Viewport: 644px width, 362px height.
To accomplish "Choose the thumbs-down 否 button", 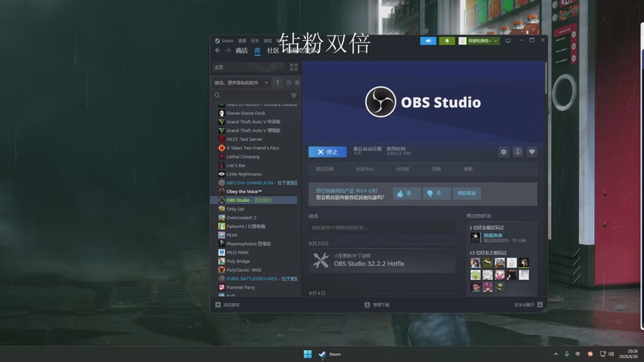I will (x=436, y=193).
